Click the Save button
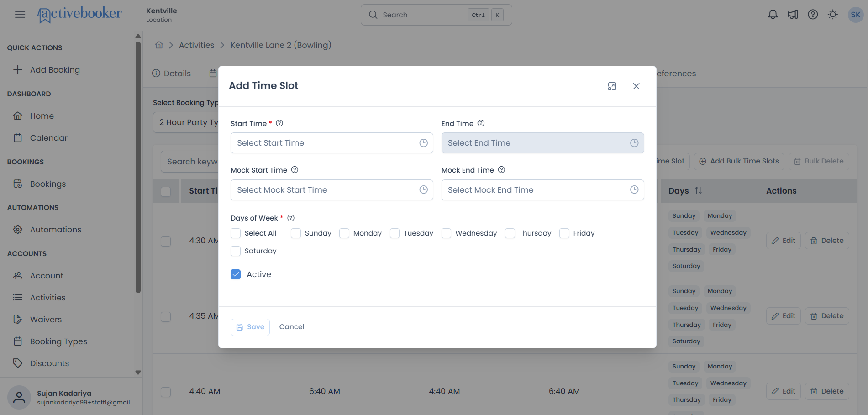Viewport: 868px width, 415px height. click(x=250, y=327)
